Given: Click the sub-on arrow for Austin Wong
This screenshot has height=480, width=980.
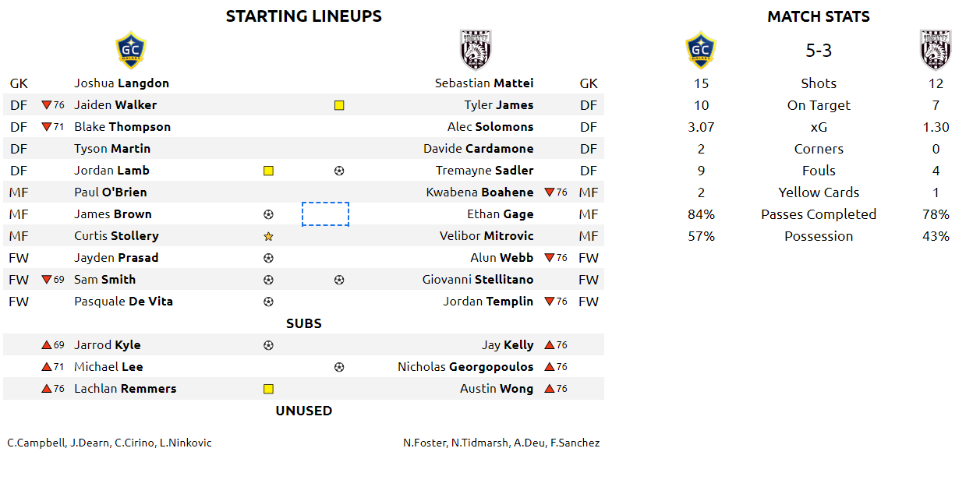Looking at the screenshot, I should pyautogui.click(x=550, y=389).
